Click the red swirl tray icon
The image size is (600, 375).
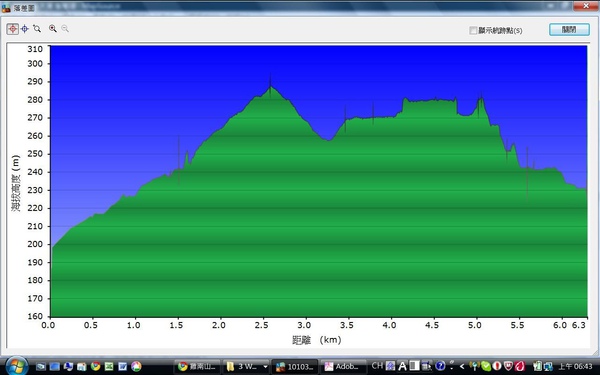[x=519, y=366]
